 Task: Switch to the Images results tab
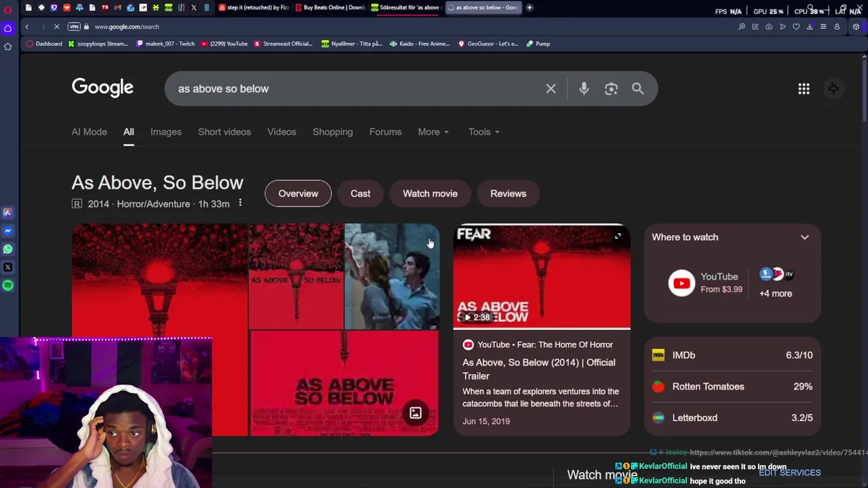(x=166, y=132)
